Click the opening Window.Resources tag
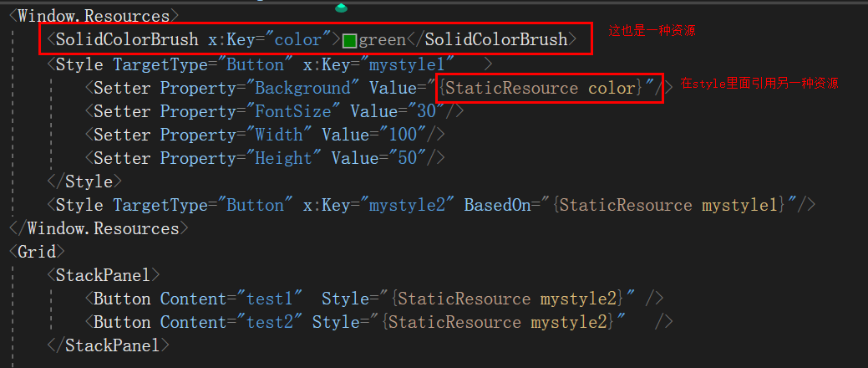868x368 pixels. click(94, 16)
